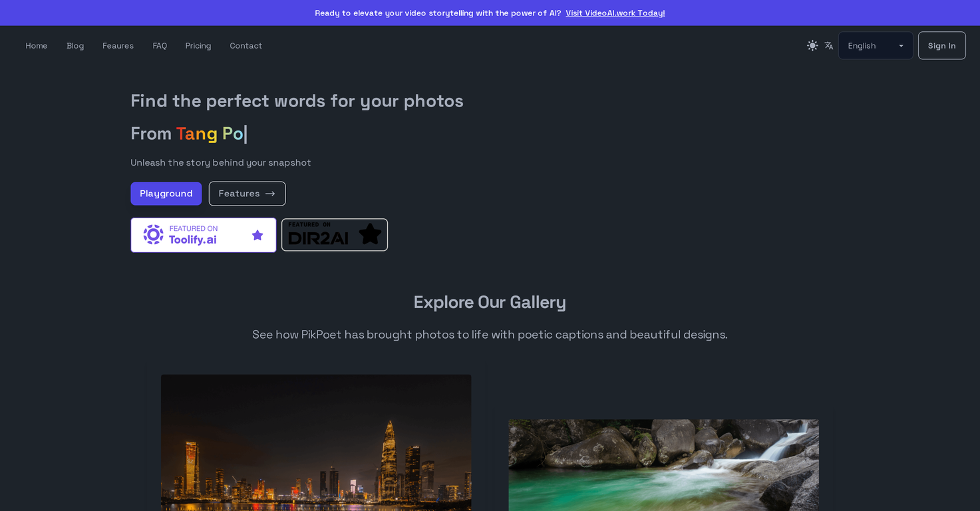Select the DIR2AI featured badge
Image resolution: width=980 pixels, height=511 pixels.
[334, 234]
